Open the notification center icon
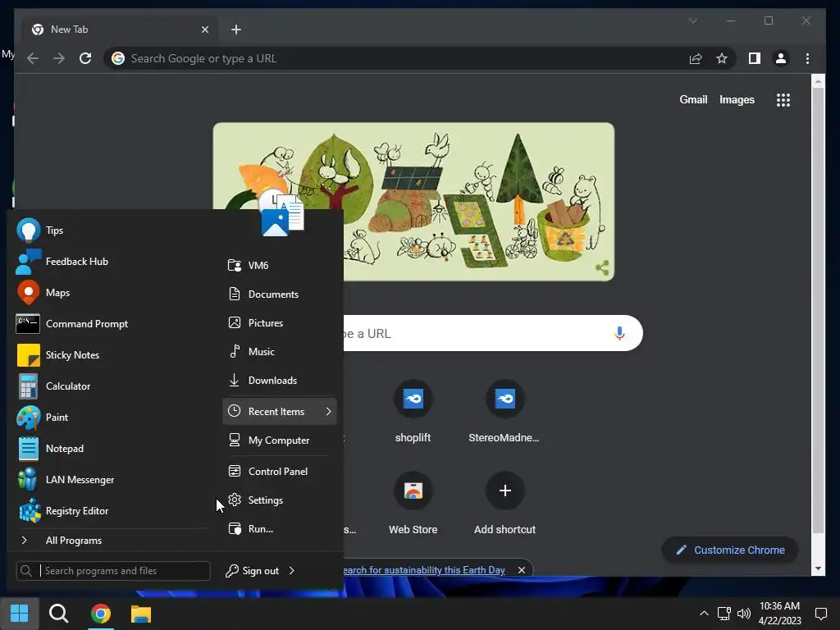840x630 pixels. coord(821,614)
